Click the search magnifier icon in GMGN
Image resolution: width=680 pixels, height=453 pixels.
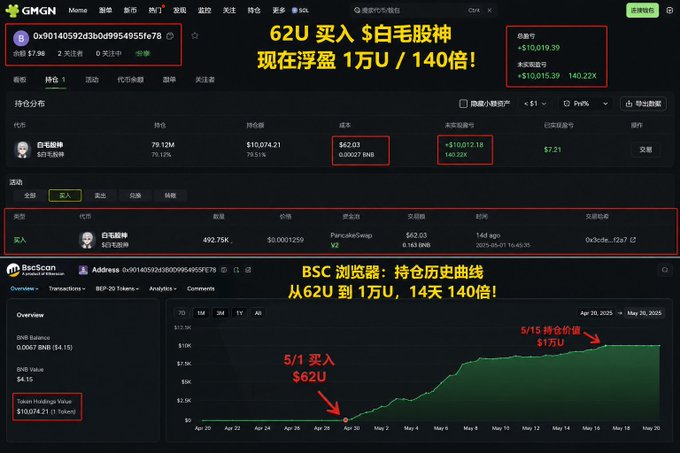tap(357, 10)
